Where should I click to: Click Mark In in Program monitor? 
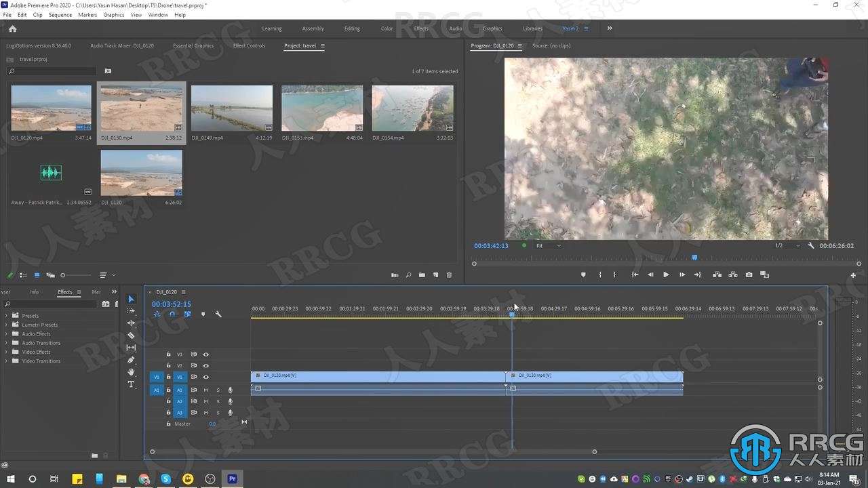599,274
